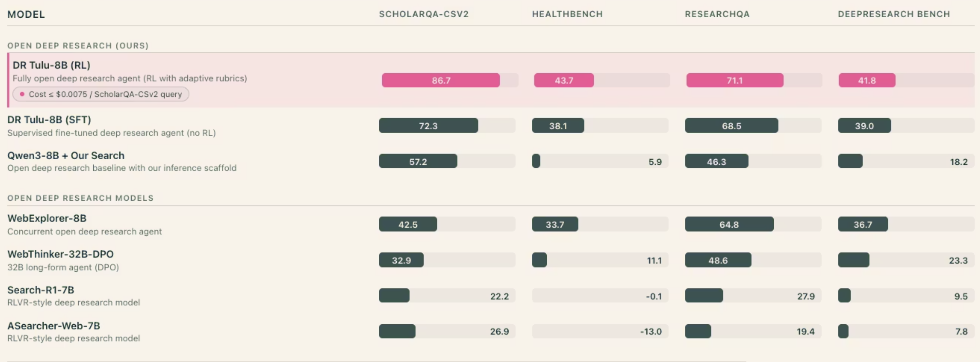Click the Open Deep Research Models section label
The height and width of the screenshot is (362, 980).
click(x=80, y=198)
